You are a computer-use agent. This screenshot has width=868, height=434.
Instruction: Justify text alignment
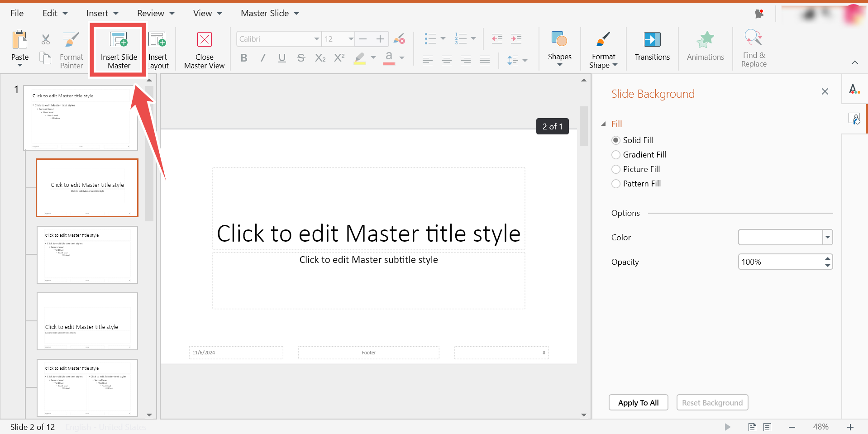tap(485, 60)
